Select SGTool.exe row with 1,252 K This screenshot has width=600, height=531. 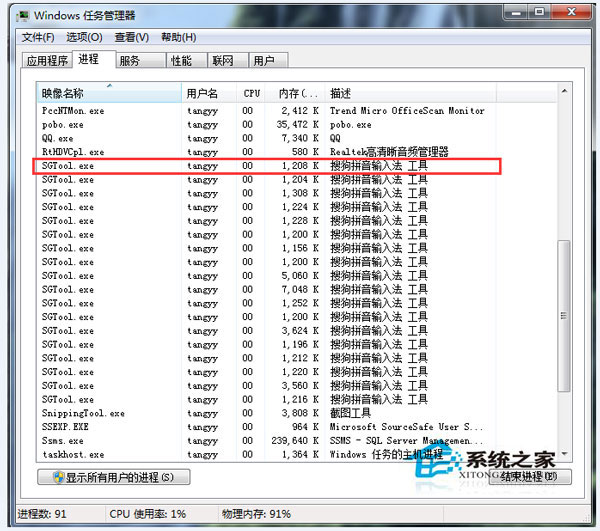(x=267, y=303)
